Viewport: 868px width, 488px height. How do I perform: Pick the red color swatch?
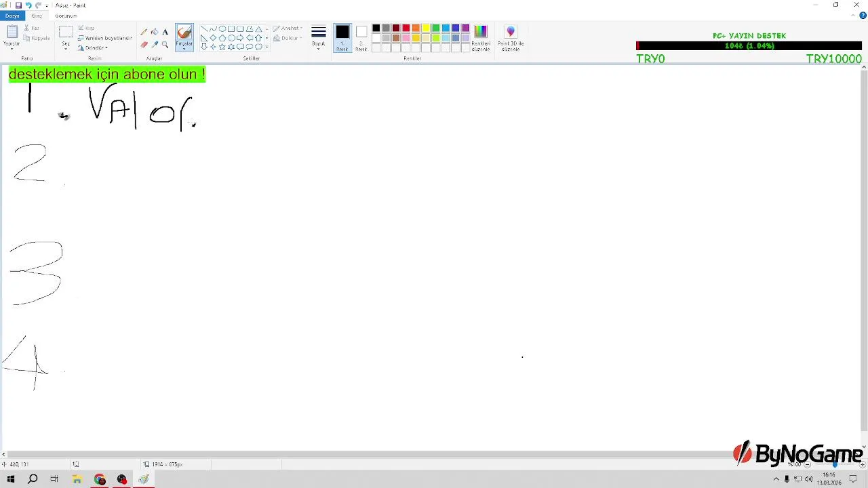pos(406,28)
